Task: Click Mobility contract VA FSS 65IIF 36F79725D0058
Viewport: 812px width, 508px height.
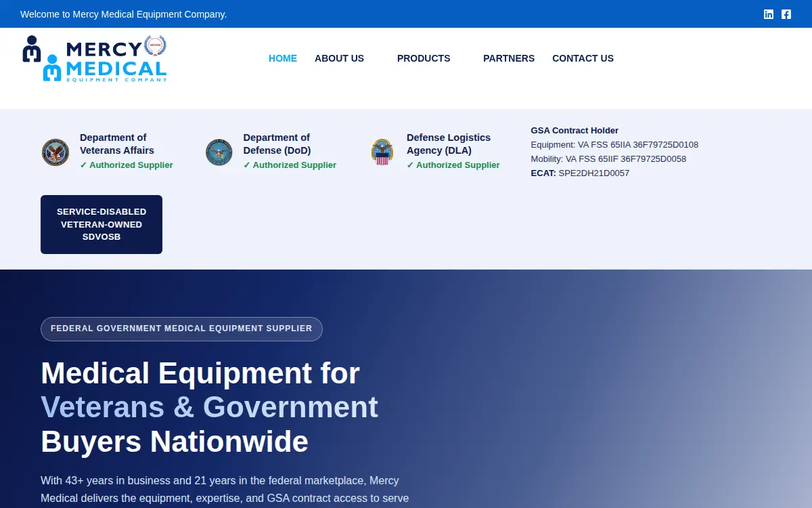Action: click(x=608, y=159)
